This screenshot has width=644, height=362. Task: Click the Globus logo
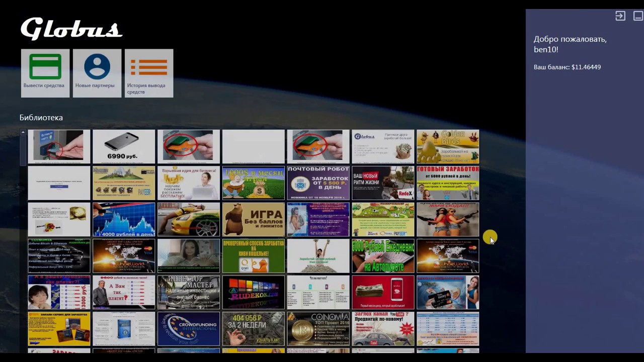click(x=71, y=30)
